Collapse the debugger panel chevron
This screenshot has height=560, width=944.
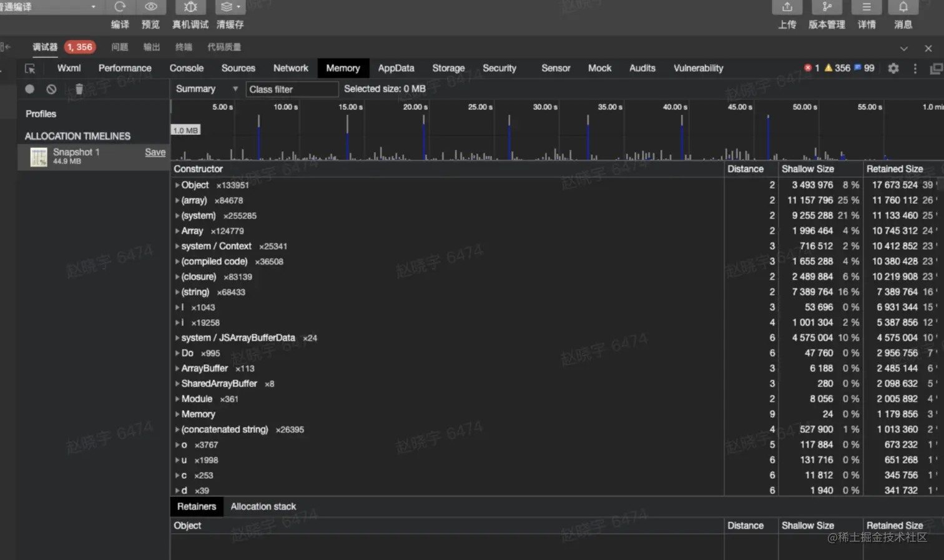click(x=904, y=48)
